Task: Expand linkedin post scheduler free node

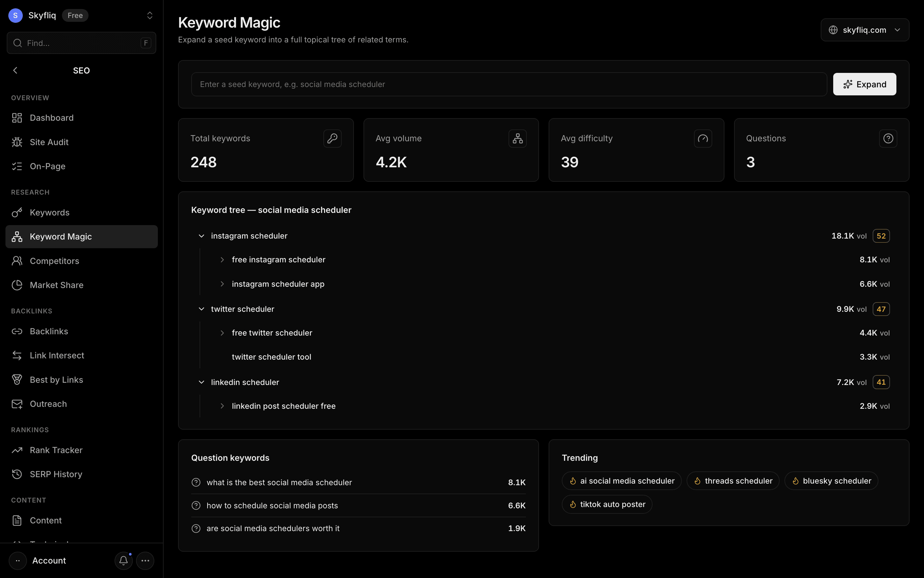Action: pyautogui.click(x=222, y=406)
